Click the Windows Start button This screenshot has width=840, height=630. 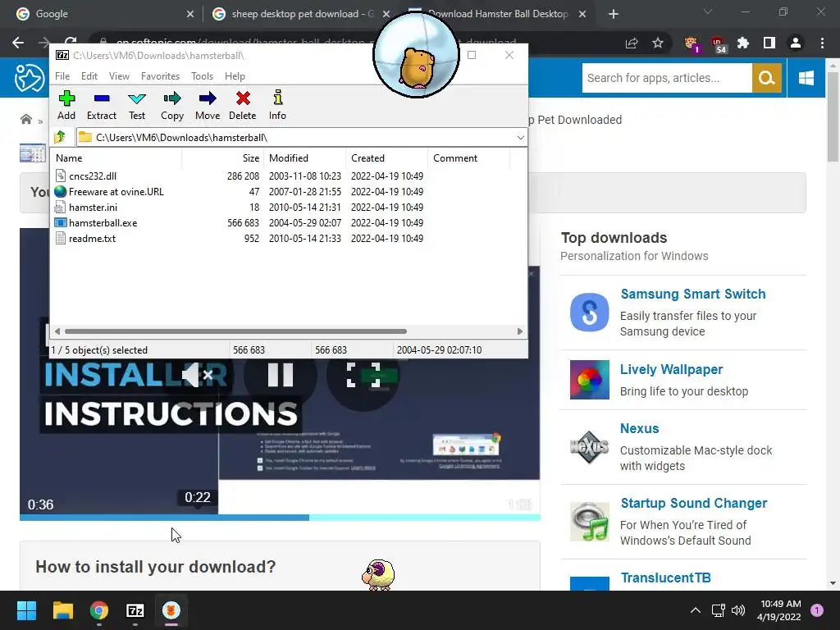pos(26,610)
